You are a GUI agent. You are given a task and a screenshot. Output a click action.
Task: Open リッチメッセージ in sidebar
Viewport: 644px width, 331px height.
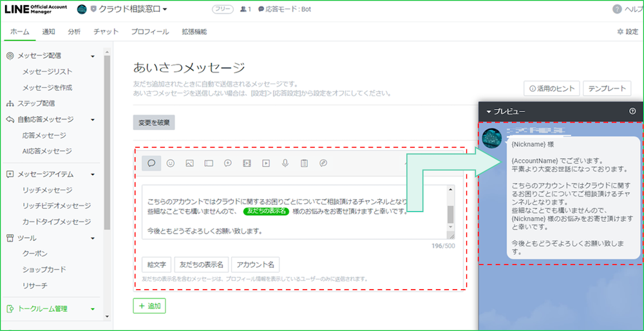[x=47, y=190]
